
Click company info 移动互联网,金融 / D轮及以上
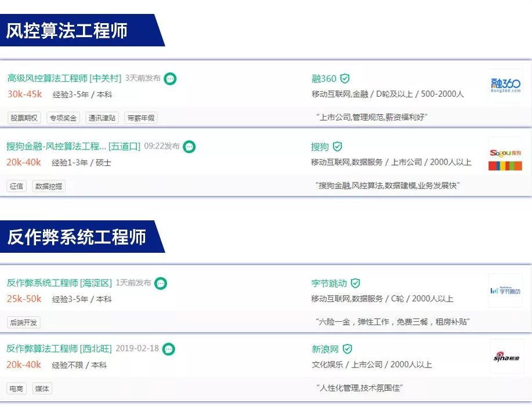[x=388, y=94]
